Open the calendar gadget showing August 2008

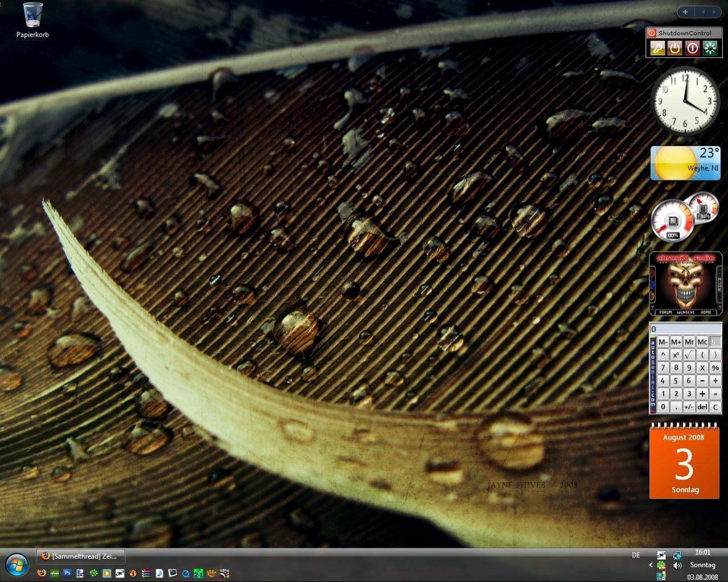pos(684,461)
